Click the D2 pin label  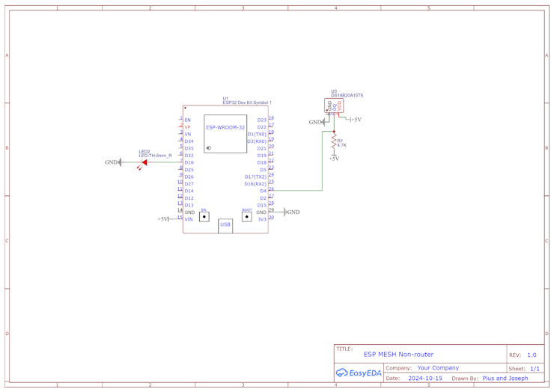264,198
